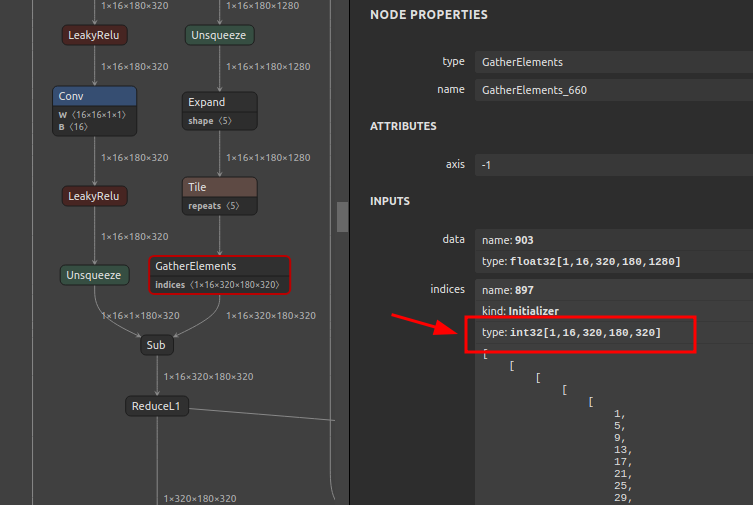Select the LeakyRelu node below Conv
Image resolution: width=753 pixels, height=505 pixels.
(94, 196)
